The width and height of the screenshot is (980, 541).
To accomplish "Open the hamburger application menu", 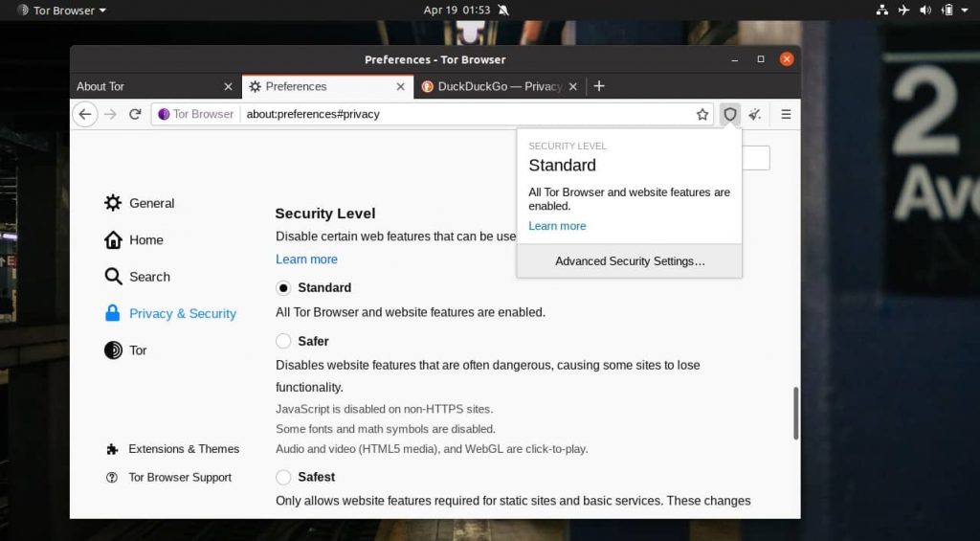I will pyautogui.click(x=786, y=114).
